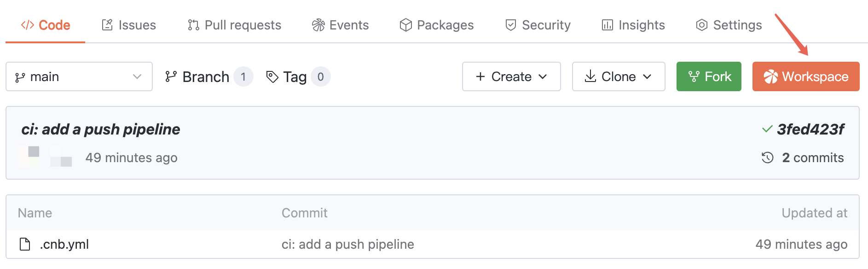The image size is (868, 269).
Task: Open the Create dropdown menu
Action: coord(511,76)
